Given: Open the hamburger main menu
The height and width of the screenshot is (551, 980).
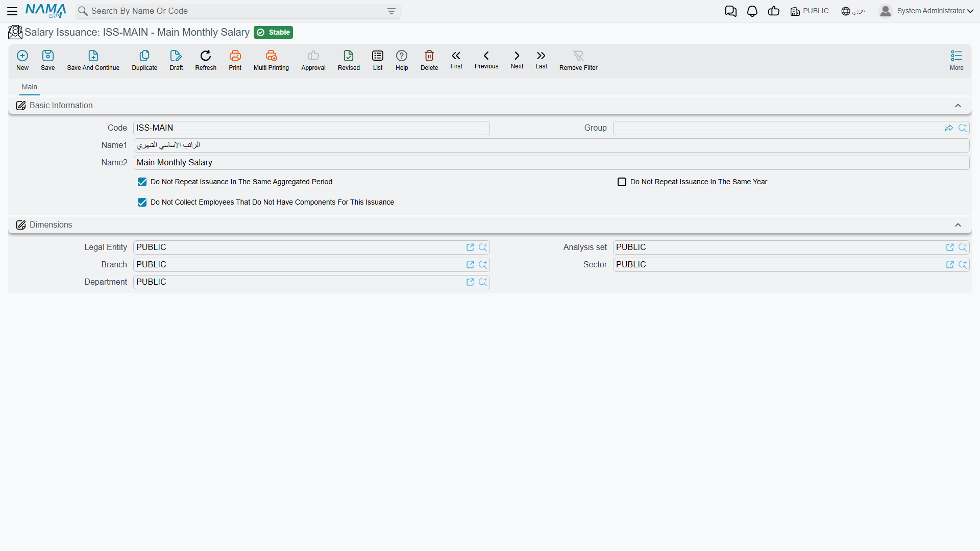Looking at the screenshot, I should pyautogui.click(x=12, y=11).
